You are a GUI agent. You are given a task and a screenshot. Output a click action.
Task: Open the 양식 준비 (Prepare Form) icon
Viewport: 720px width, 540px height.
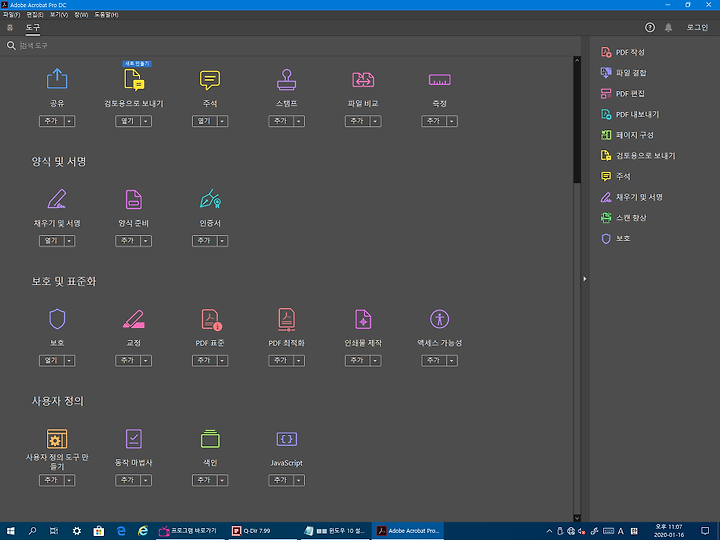coord(134,199)
